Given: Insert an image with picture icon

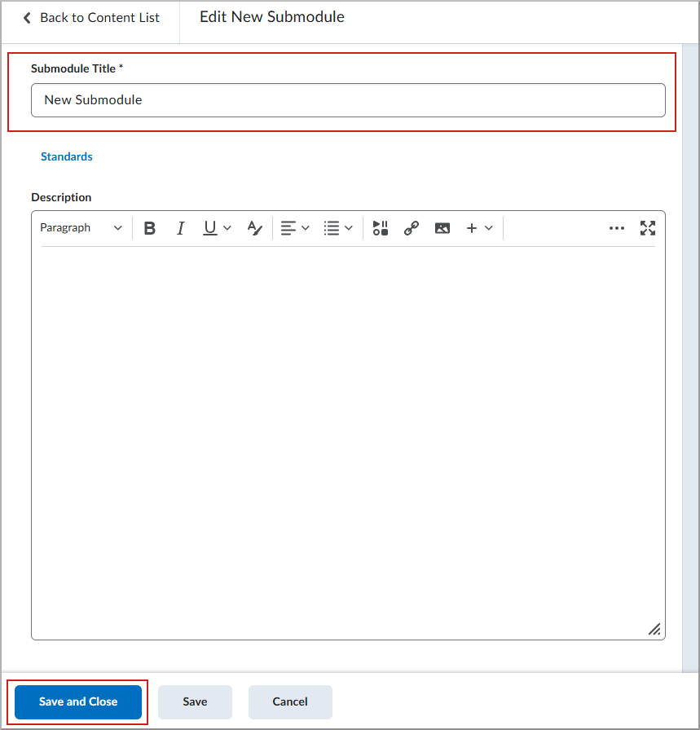Looking at the screenshot, I should [x=442, y=228].
